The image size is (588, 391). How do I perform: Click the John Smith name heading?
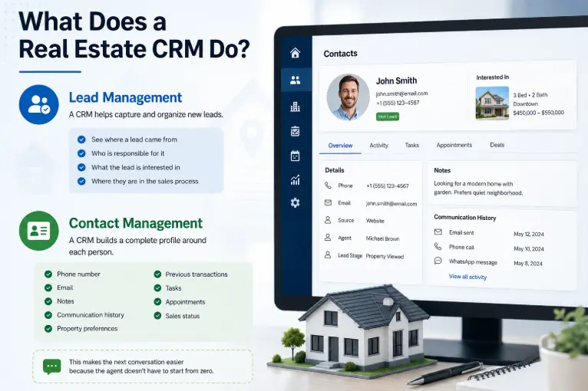click(x=396, y=80)
